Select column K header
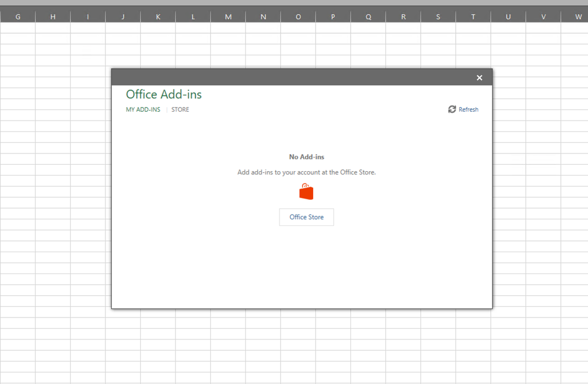 tap(158, 16)
